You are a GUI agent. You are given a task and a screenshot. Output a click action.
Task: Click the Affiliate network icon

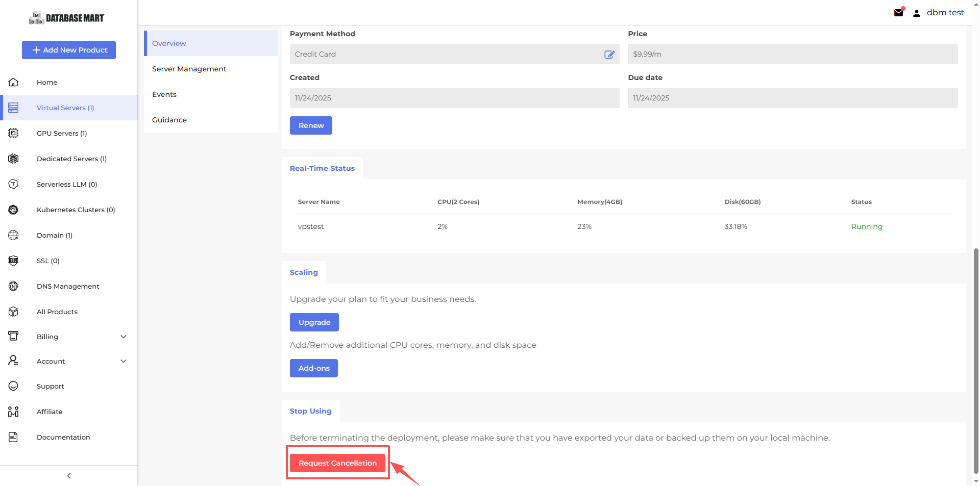13,412
